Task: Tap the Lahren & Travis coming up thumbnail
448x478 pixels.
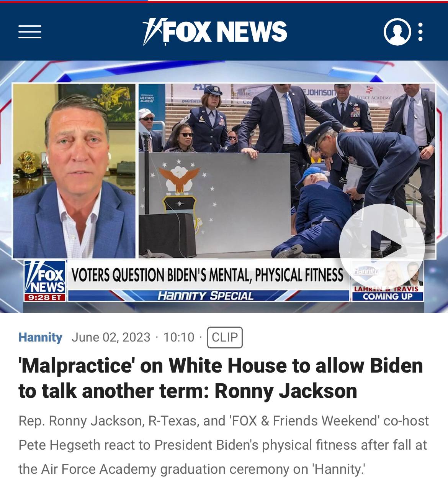Action: 388,281
